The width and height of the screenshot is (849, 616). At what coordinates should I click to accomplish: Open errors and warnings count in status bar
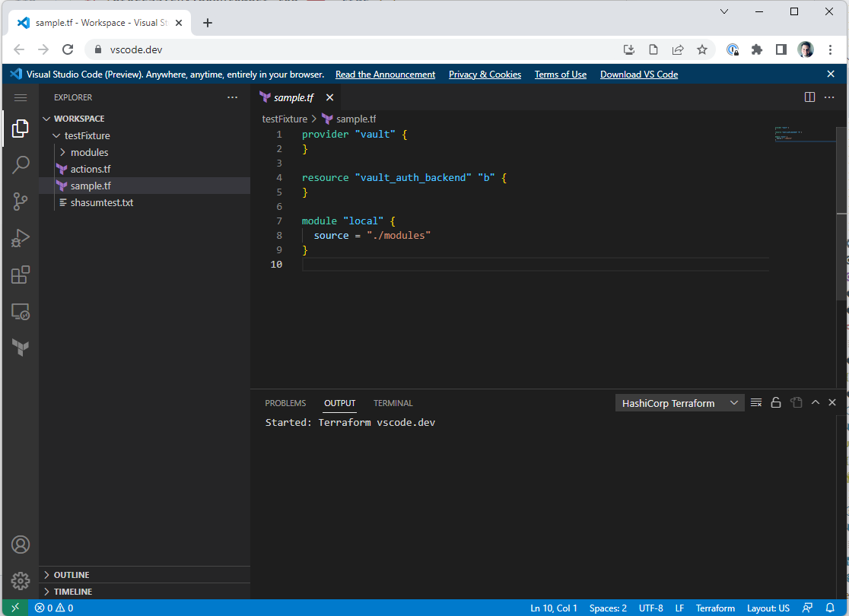point(54,608)
